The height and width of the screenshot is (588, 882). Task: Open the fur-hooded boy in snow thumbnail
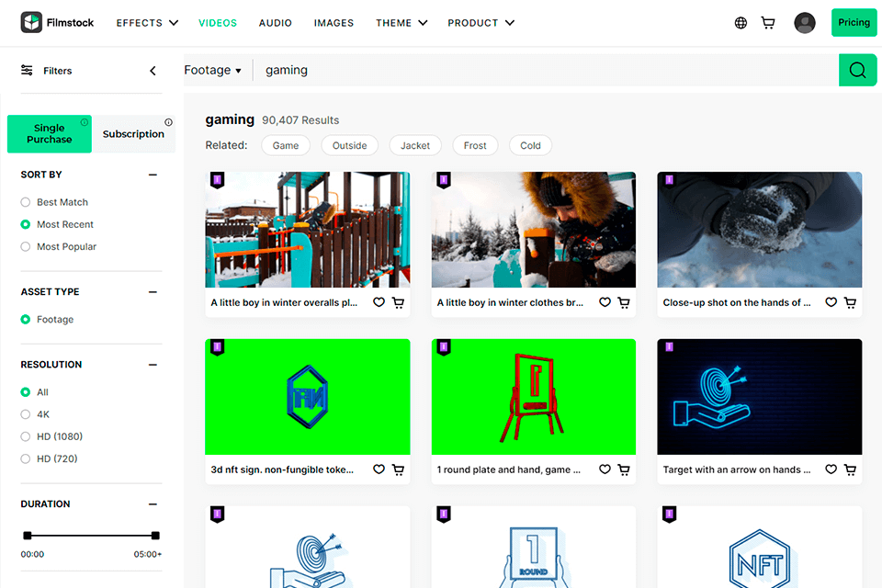[x=533, y=230]
